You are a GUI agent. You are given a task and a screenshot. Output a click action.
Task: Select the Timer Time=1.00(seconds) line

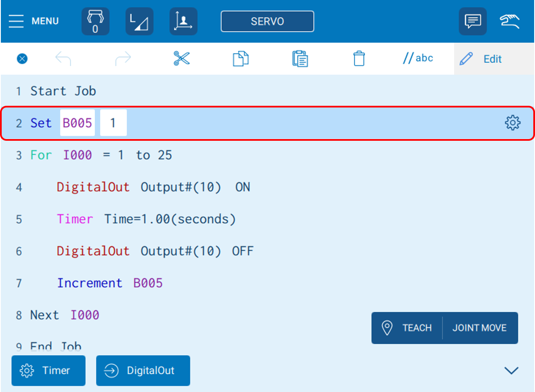pos(267,219)
